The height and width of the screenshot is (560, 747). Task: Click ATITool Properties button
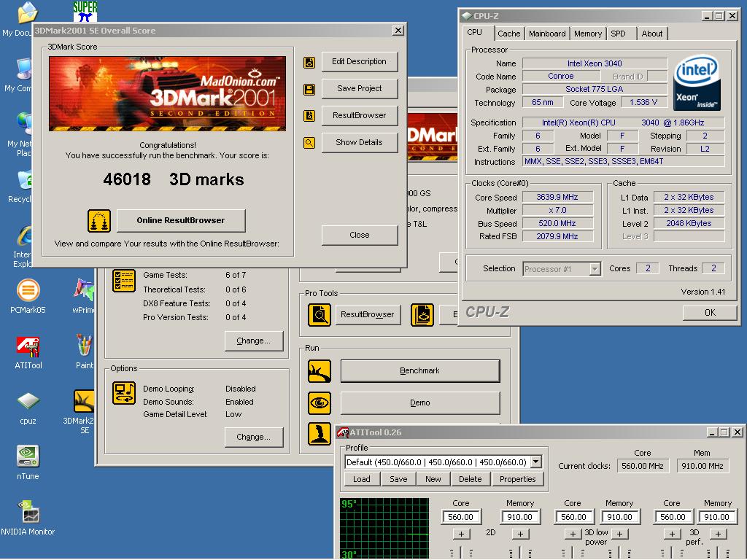point(518,480)
